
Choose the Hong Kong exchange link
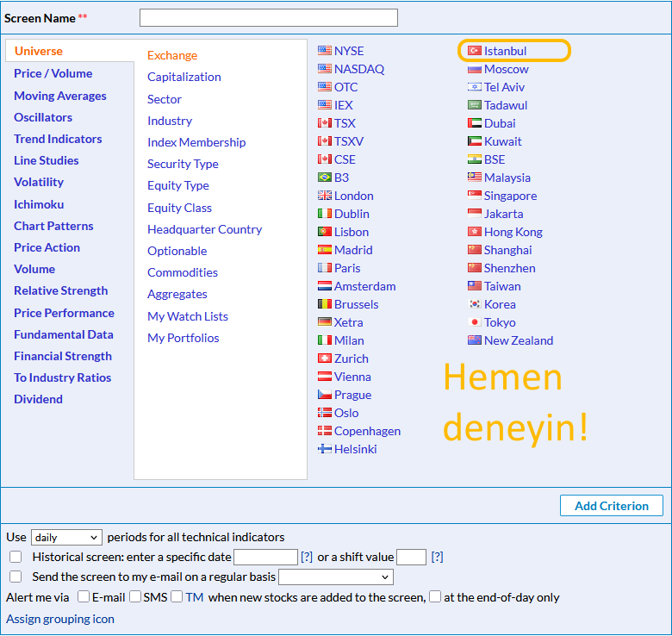(513, 232)
